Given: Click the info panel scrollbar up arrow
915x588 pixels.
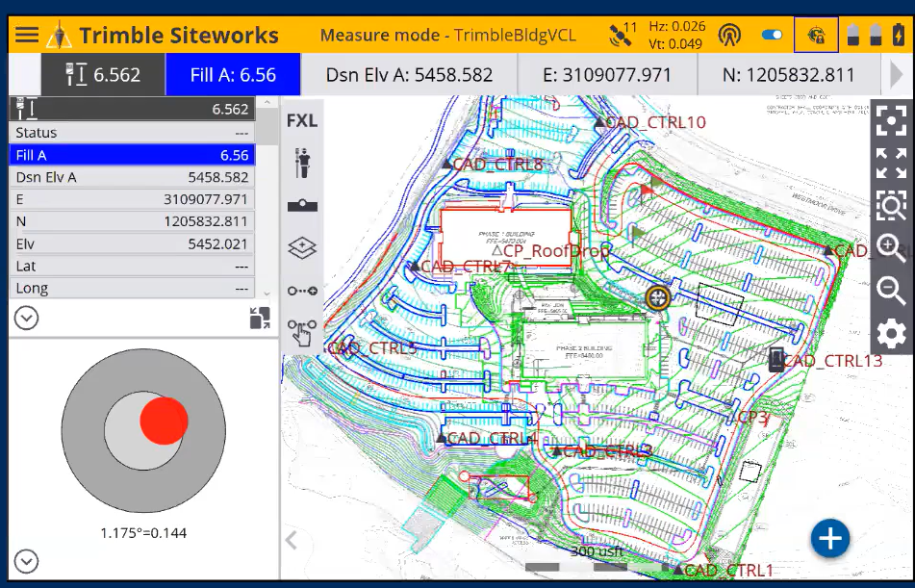Looking at the screenshot, I should coord(267,102).
